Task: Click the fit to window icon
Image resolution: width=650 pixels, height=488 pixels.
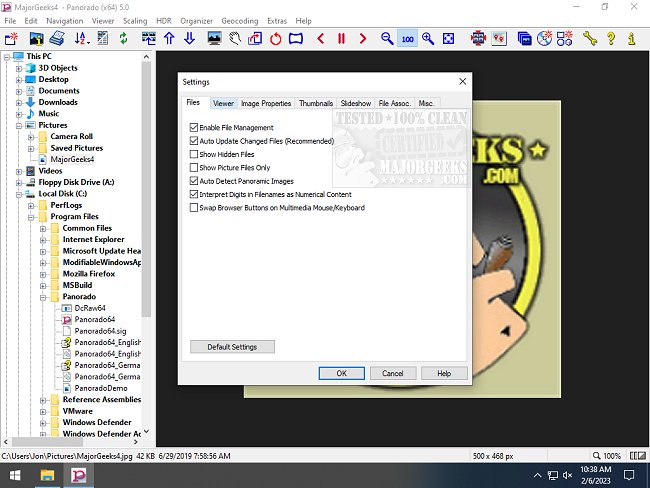Action: pos(449,39)
